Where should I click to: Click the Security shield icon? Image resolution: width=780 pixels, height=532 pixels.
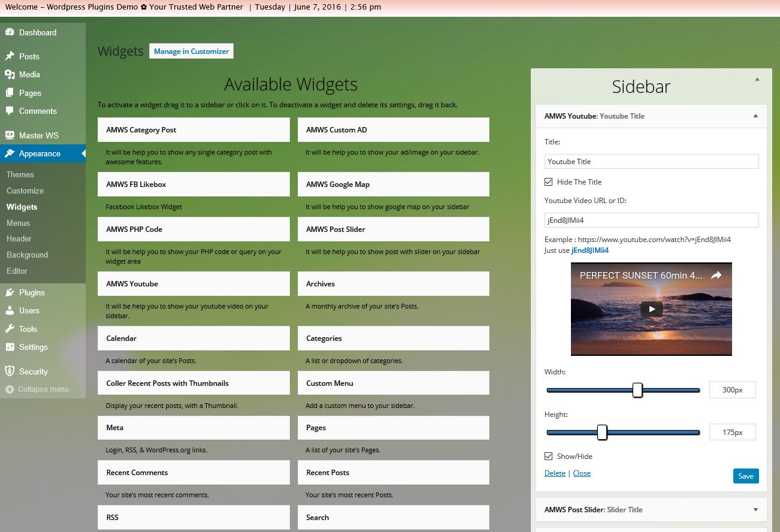coord(10,371)
